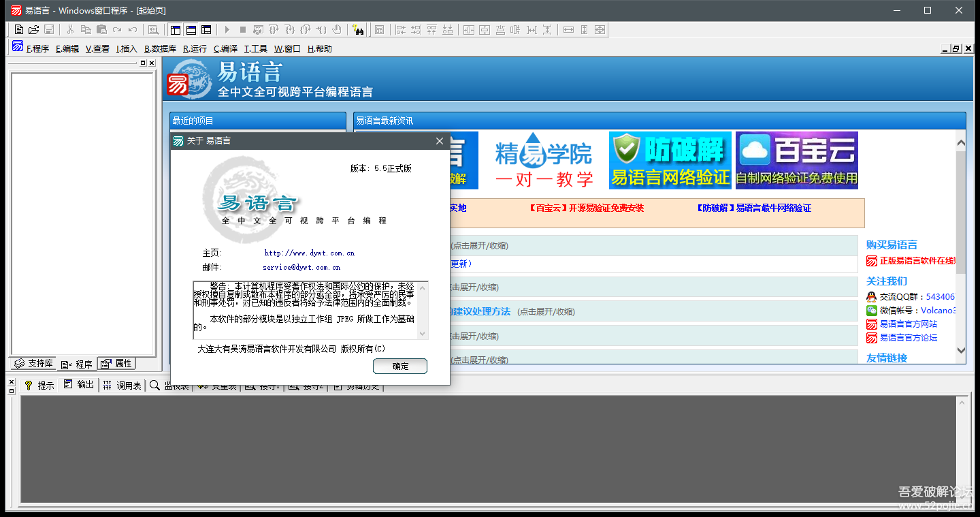Expand the 建议处理方法 section via 点击展开/收缩
This screenshot has height=517, width=980.
(545, 312)
